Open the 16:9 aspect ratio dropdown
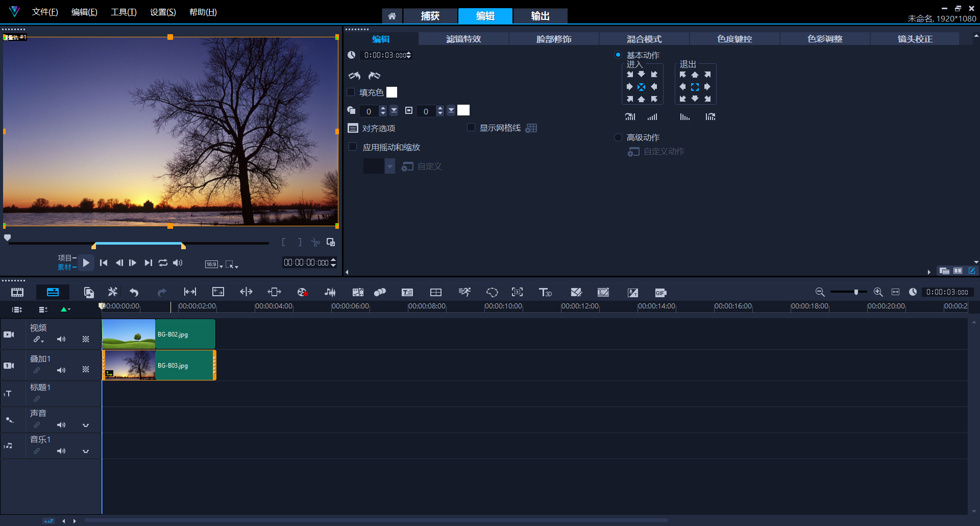Viewport: 980px width, 526px height. pos(214,265)
